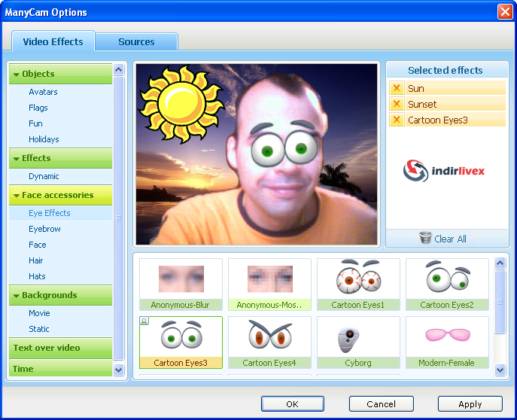Screen dimensions: 517x420
Task: Open the Hair accessories item
Action: tap(36, 260)
